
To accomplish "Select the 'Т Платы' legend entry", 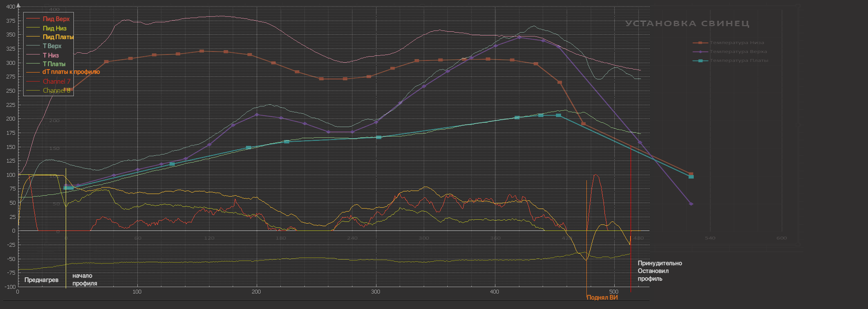I will (46, 64).
